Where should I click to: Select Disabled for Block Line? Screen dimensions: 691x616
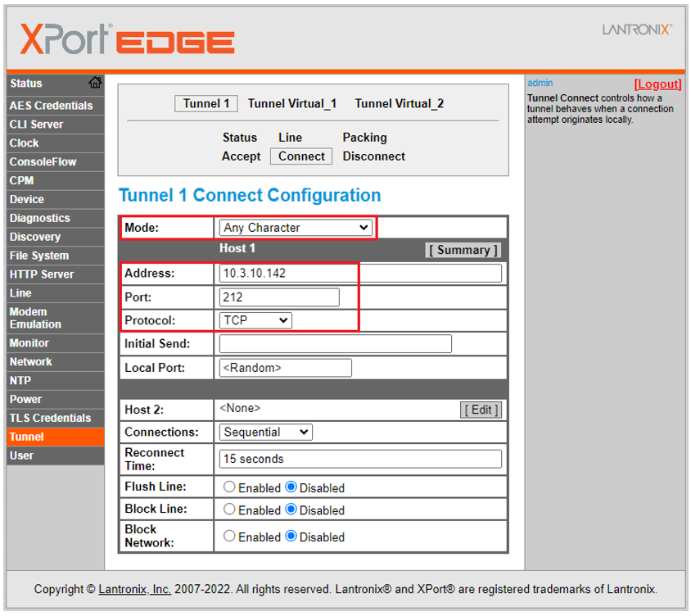pos(291,509)
